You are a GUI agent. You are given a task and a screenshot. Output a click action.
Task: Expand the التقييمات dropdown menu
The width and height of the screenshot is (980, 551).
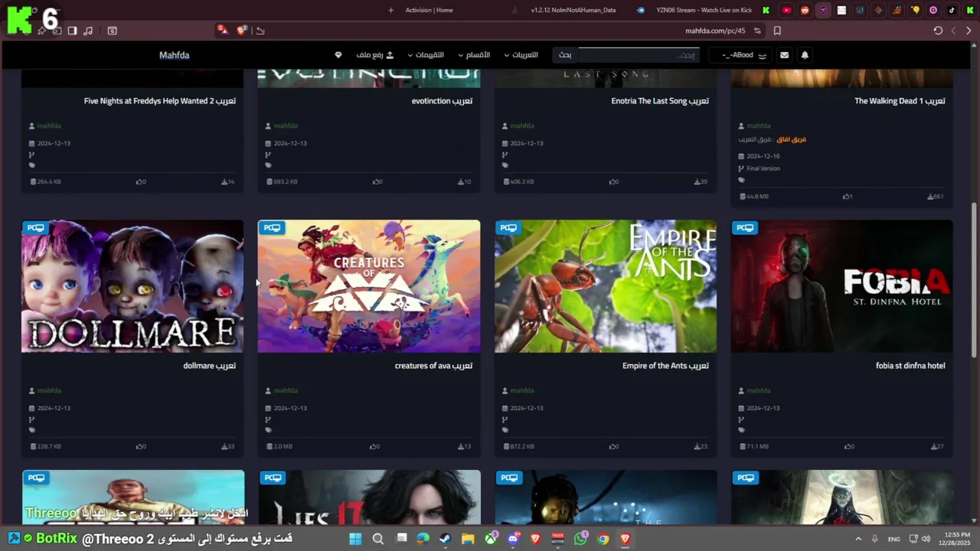(x=426, y=55)
